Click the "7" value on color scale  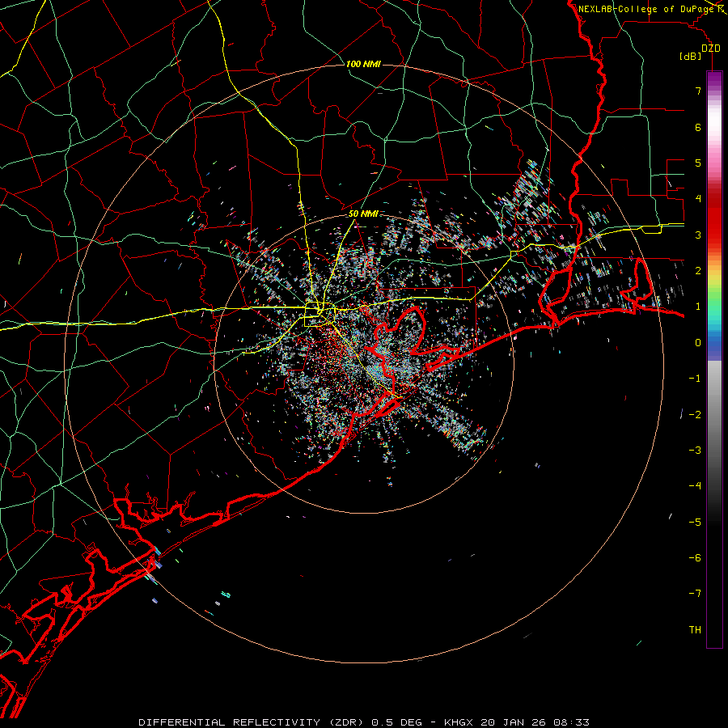pos(698,91)
